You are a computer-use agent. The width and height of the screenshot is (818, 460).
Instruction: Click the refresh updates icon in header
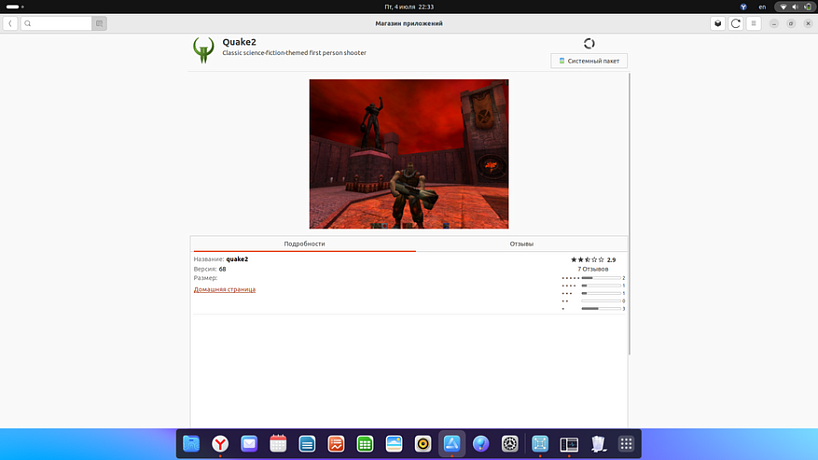(x=736, y=23)
